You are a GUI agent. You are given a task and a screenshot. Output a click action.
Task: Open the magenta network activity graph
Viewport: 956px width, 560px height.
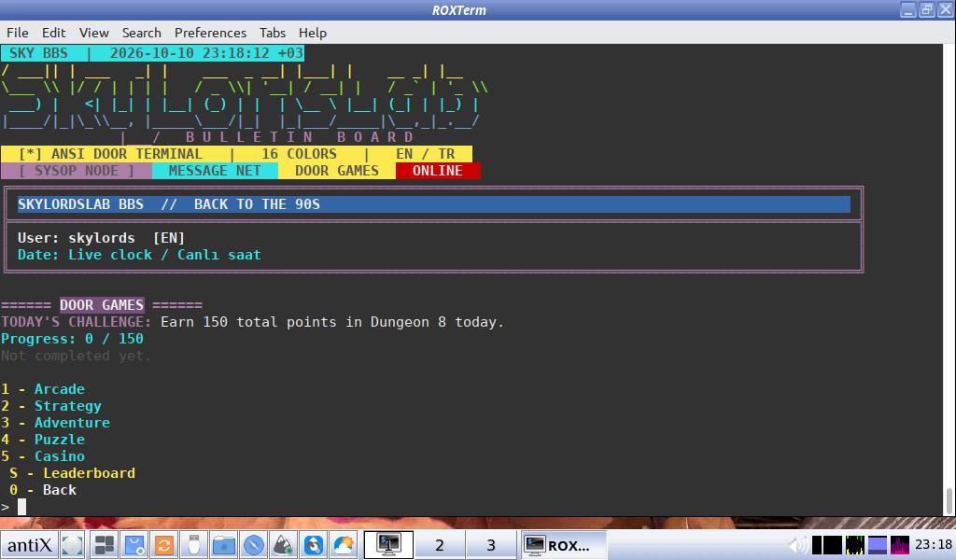(x=900, y=545)
